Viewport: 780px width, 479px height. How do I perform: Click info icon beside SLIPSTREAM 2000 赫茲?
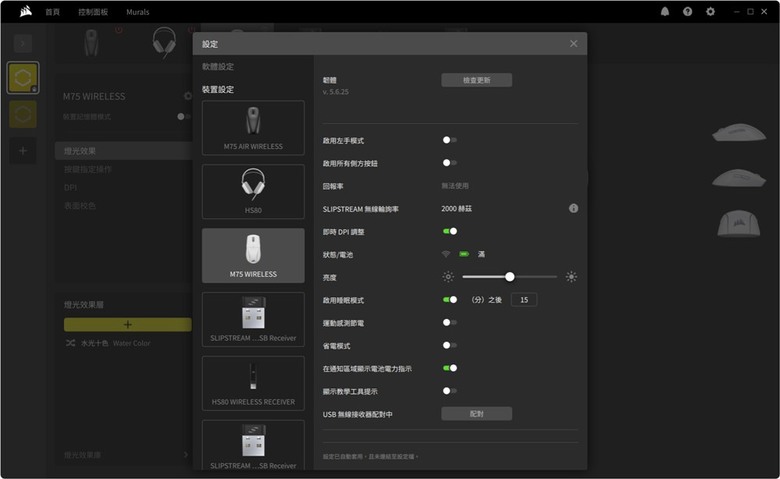pos(574,208)
